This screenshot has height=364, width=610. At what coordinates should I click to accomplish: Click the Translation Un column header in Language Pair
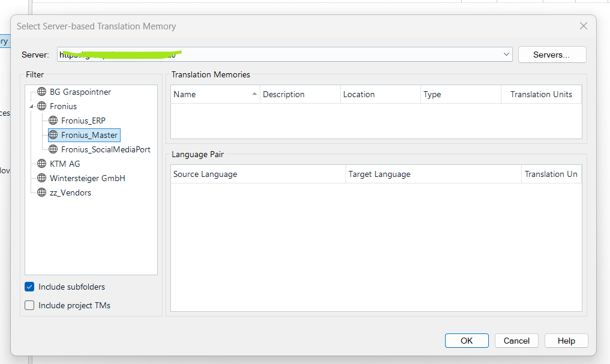pos(551,174)
